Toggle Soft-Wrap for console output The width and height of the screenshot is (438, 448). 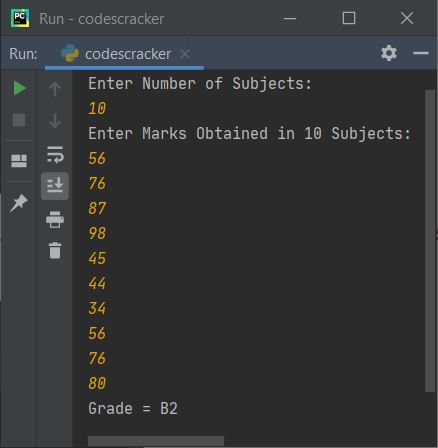(55, 154)
